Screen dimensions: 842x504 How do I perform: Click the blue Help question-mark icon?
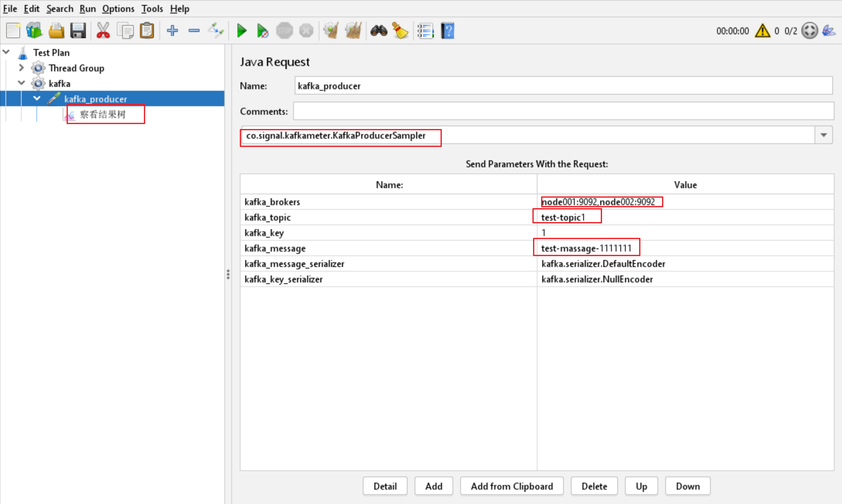447,31
